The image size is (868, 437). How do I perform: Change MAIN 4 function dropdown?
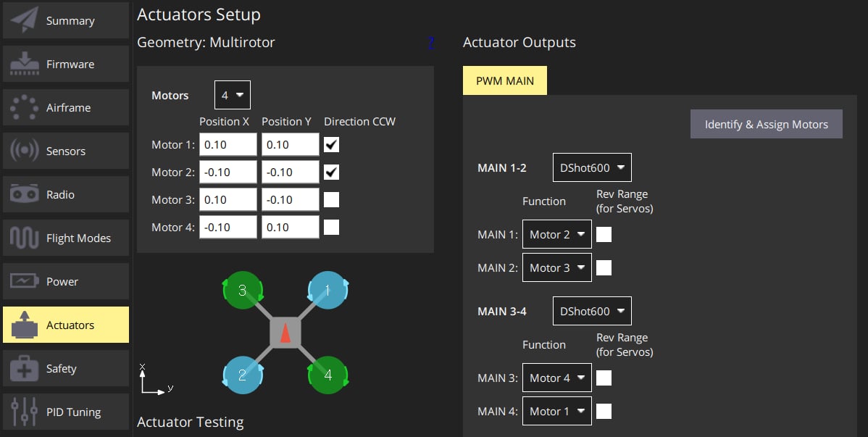(556, 412)
